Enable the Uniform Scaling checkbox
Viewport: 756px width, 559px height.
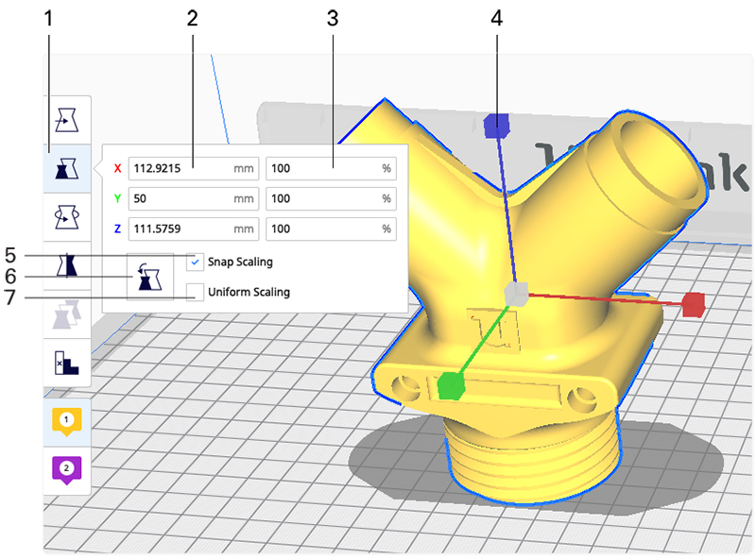[196, 292]
